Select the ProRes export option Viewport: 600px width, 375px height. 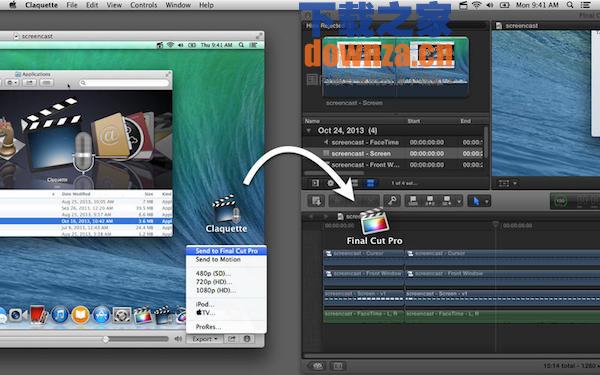coord(208,327)
